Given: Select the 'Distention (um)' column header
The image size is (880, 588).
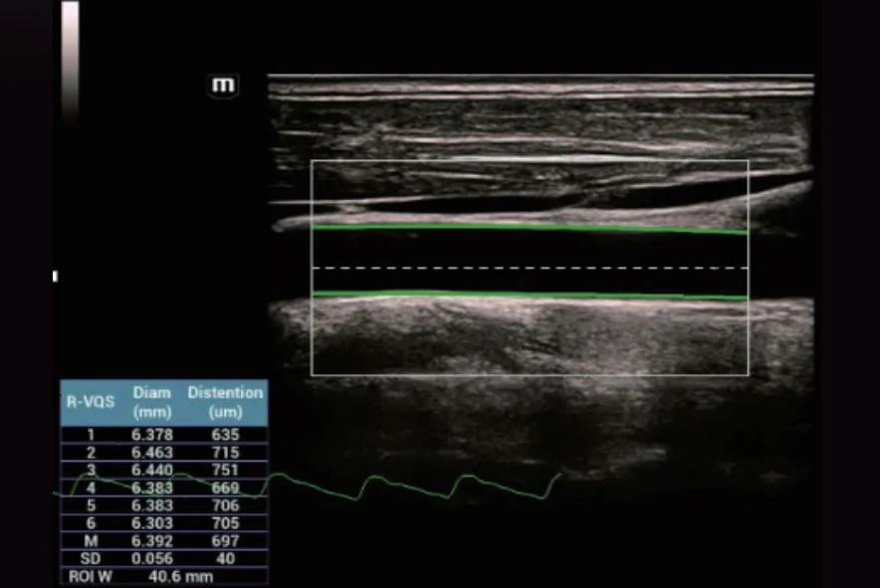Looking at the screenshot, I should (225, 402).
